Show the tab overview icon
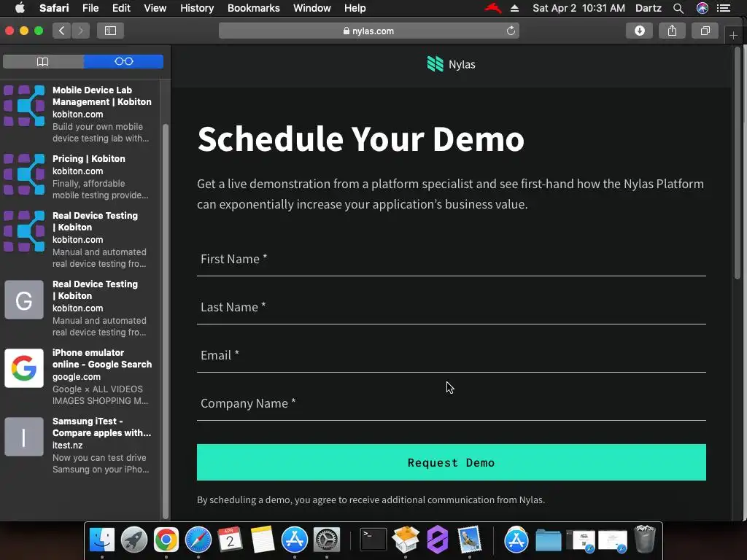This screenshot has width=747, height=560. 705,31
